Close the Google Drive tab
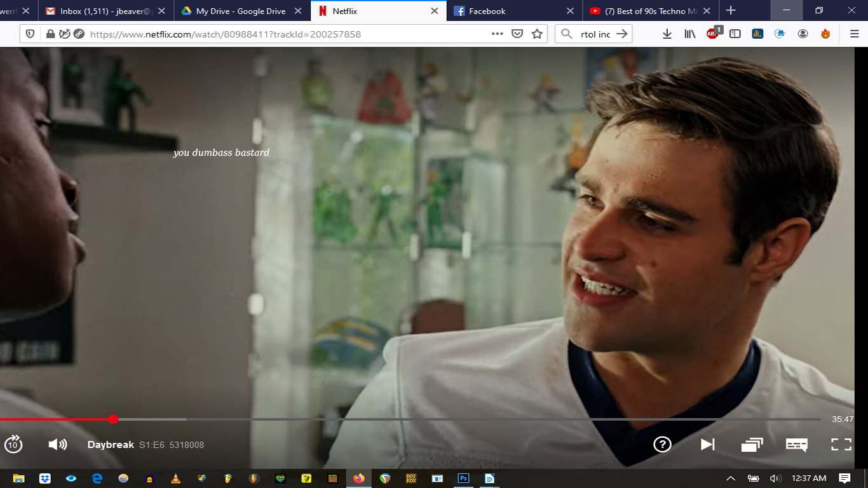The image size is (868, 488). point(299,11)
